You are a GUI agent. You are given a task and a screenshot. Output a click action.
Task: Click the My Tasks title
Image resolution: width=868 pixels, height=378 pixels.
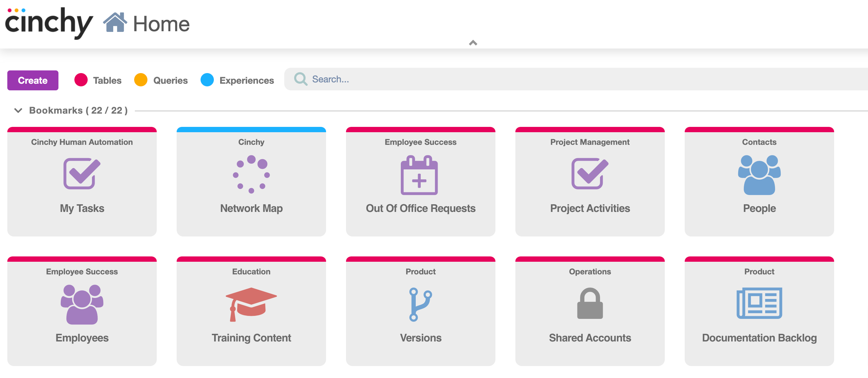[x=82, y=208]
